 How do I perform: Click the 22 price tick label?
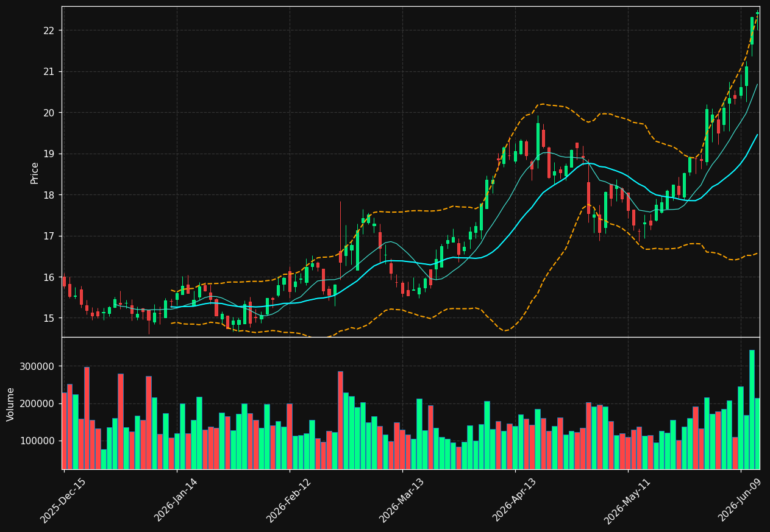[49, 30]
